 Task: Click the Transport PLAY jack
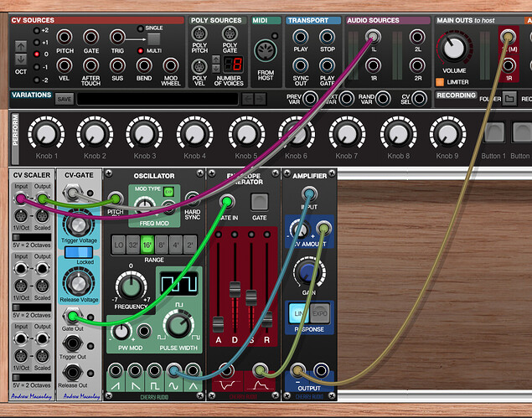point(301,37)
